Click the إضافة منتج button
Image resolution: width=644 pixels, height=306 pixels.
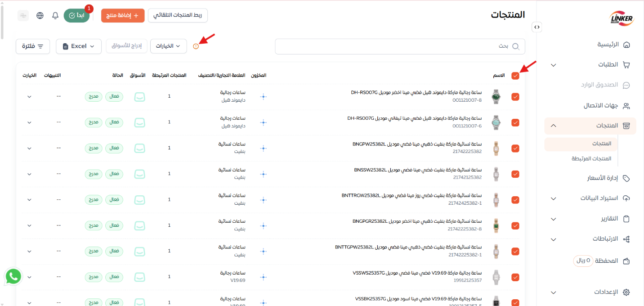point(123,15)
